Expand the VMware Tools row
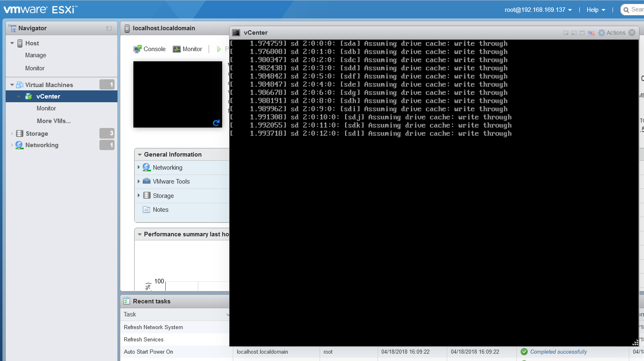 click(139, 181)
